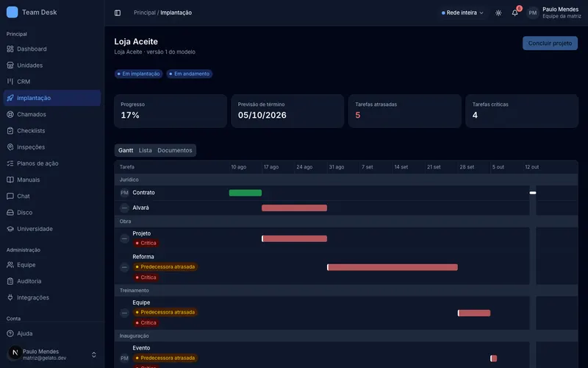
Task: Click the Treinamento group header
Action: (x=345, y=291)
